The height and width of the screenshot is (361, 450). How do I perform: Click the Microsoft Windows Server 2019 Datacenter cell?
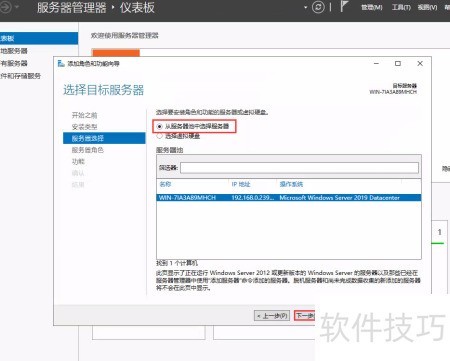point(339,198)
